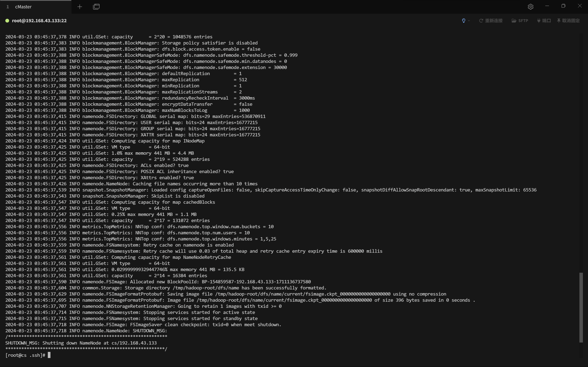Open settings via the gear icon
This screenshot has width=588, height=367.
coord(530,7)
